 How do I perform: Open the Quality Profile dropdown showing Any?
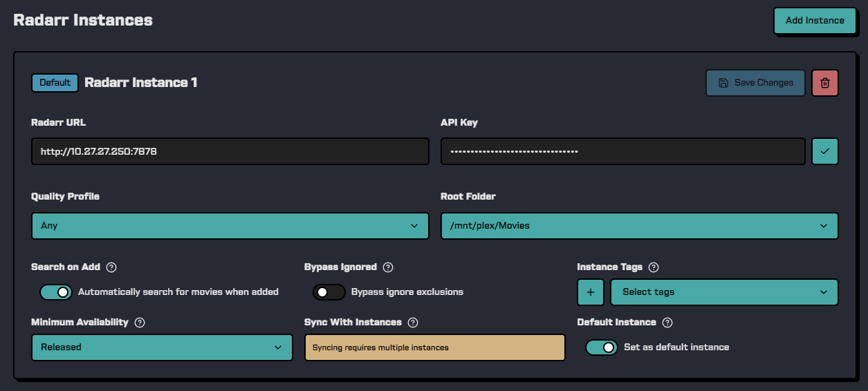[x=230, y=226]
